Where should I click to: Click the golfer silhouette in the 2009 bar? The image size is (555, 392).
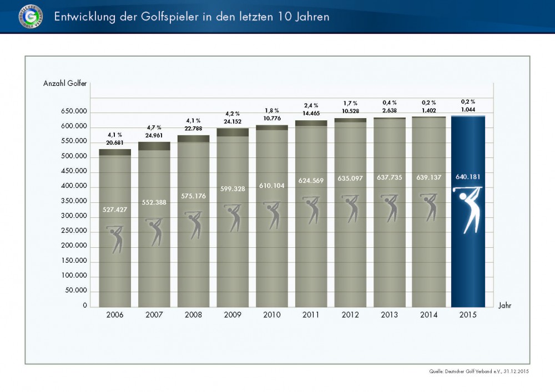tap(233, 218)
